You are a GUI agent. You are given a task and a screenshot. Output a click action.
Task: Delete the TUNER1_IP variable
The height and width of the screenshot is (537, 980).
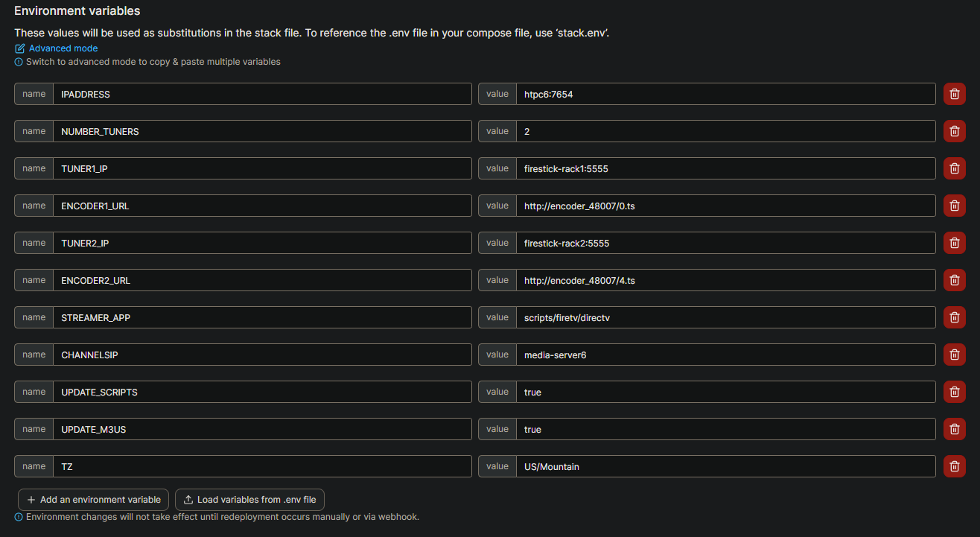[954, 168]
